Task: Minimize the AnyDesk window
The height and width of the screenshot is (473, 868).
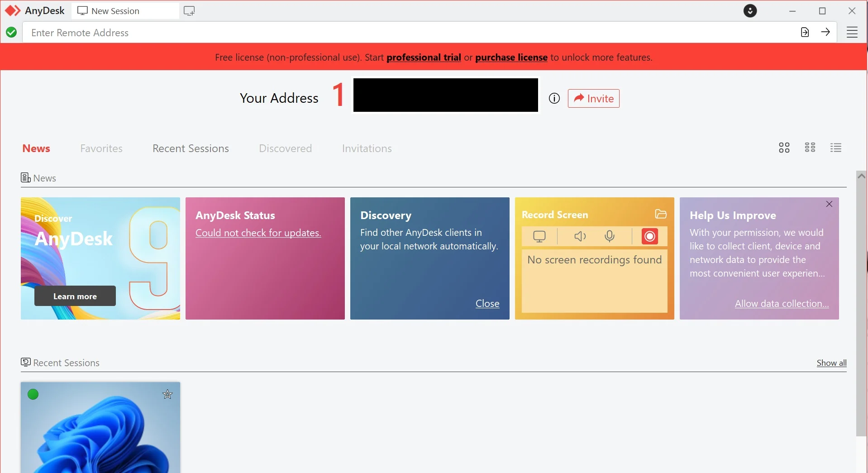Action: (792, 11)
